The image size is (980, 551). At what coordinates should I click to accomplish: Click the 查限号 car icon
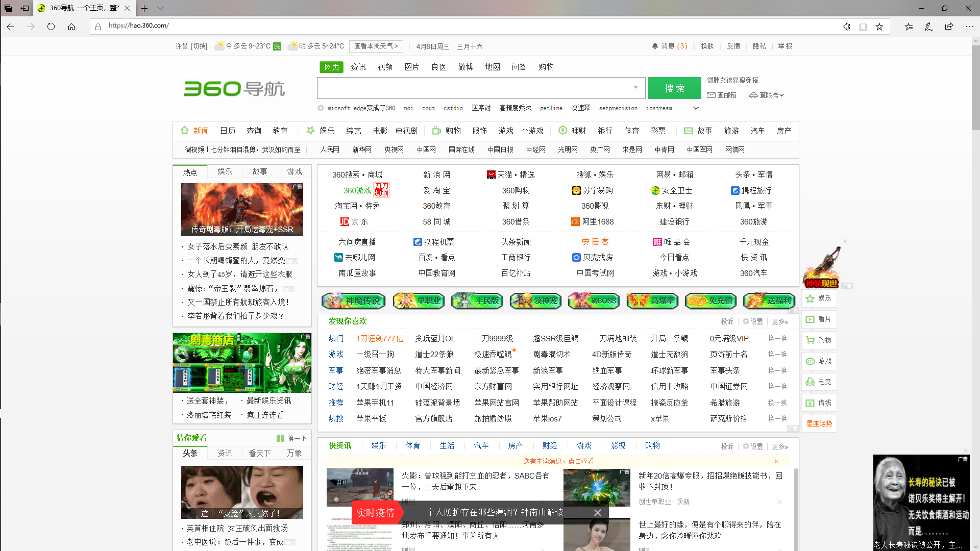click(753, 95)
